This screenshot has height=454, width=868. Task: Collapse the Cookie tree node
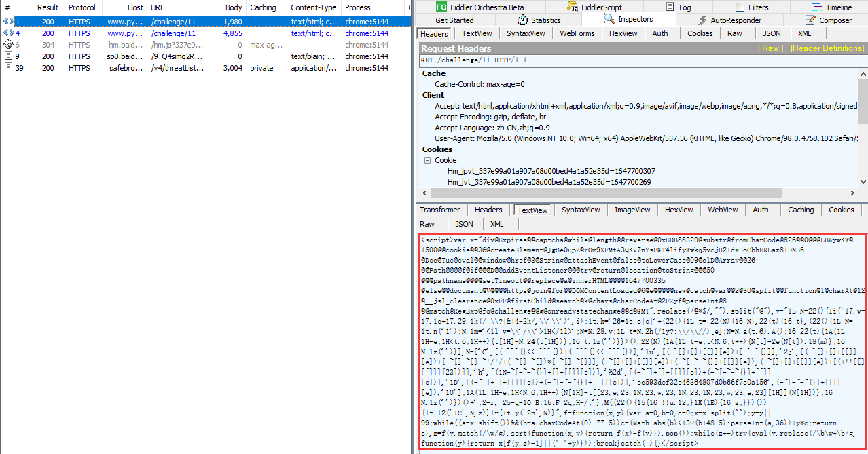click(428, 161)
